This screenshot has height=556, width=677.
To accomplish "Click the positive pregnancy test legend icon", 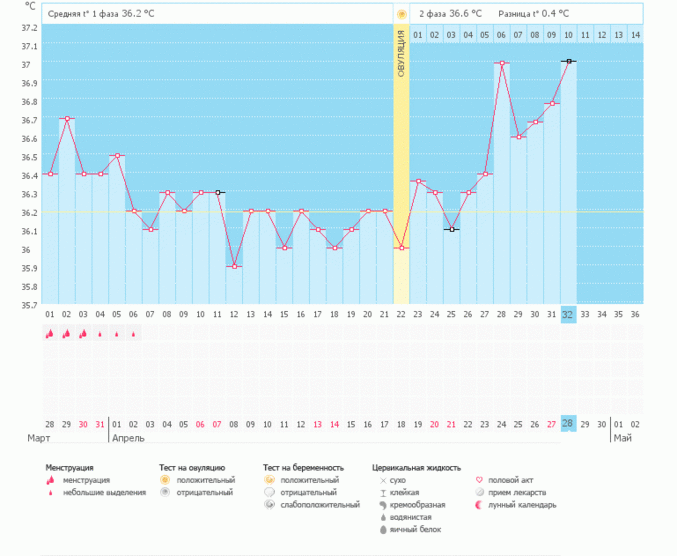I will (x=269, y=480).
